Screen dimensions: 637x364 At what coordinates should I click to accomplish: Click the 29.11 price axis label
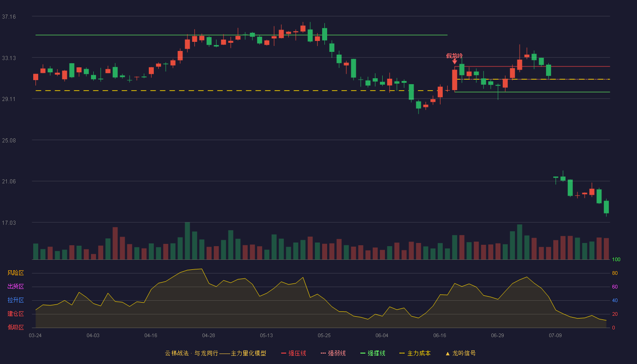[x=9, y=99]
